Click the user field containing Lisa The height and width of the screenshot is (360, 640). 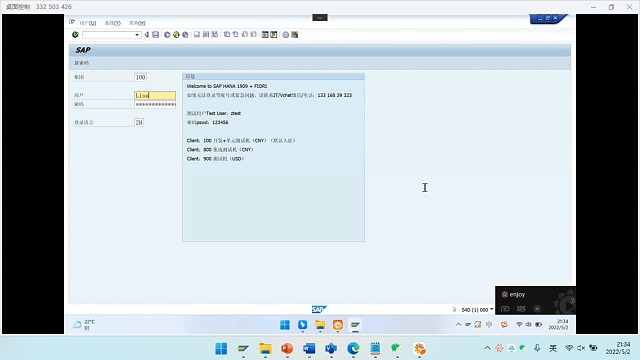click(155, 95)
